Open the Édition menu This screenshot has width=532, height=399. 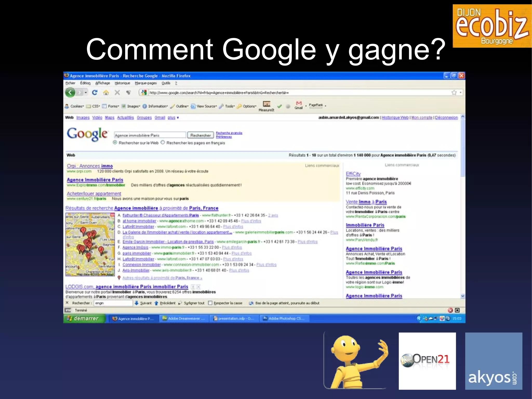85,83
